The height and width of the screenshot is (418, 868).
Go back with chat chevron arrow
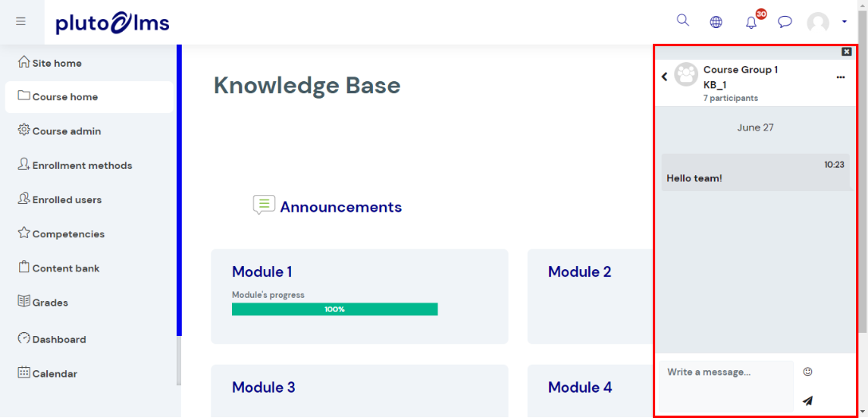tap(665, 77)
